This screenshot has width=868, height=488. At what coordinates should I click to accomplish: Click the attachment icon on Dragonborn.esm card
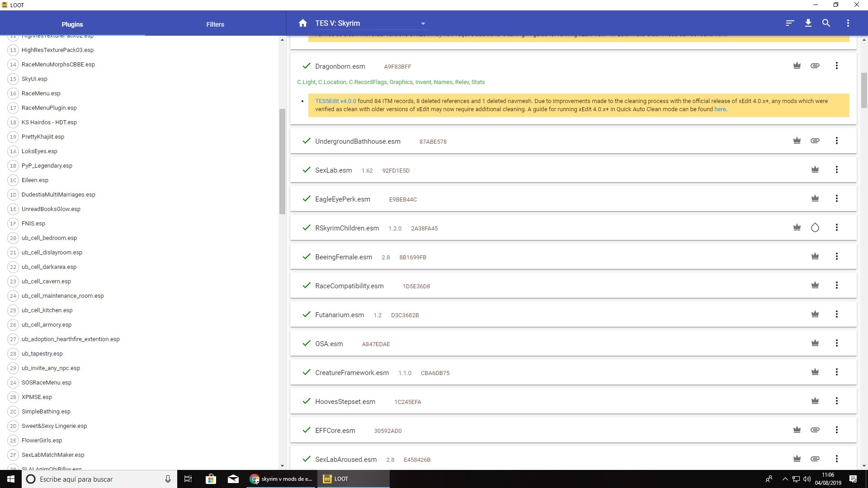pyautogui.click(x=815, y=66)
